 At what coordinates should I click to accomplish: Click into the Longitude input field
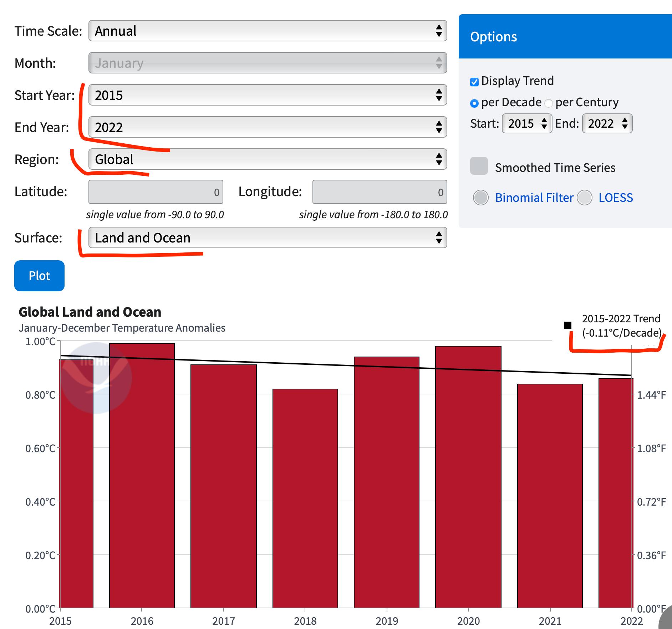pyautogui.click(x=380, y=192)
